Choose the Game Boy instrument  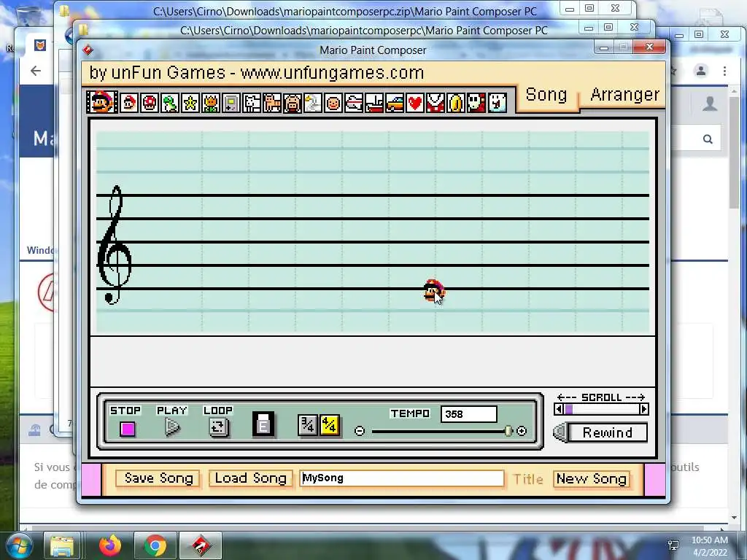(x=231, y=103)
